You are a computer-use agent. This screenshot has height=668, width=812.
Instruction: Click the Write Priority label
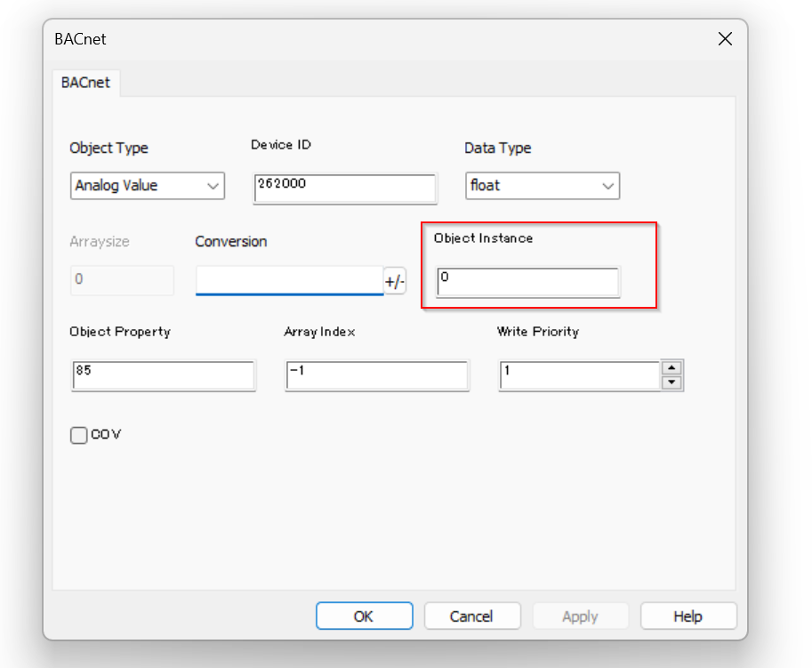[538, 332]
